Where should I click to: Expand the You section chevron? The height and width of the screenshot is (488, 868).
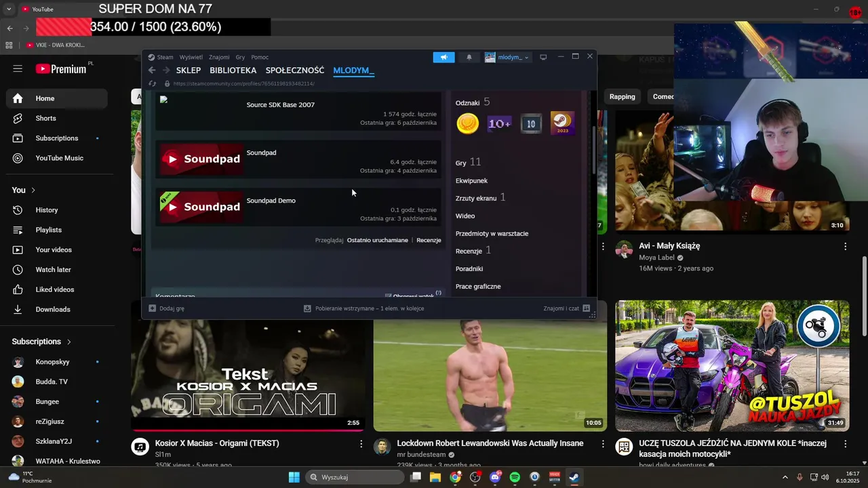[33, 190]
